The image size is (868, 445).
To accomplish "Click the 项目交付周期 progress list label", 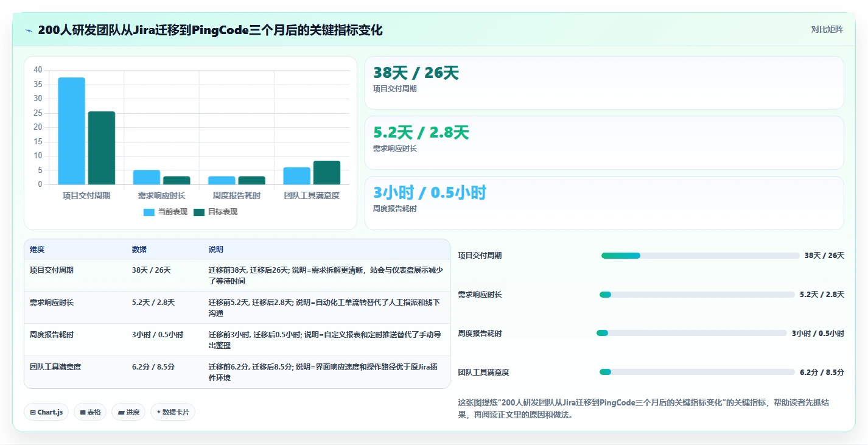I will [480, 256].
